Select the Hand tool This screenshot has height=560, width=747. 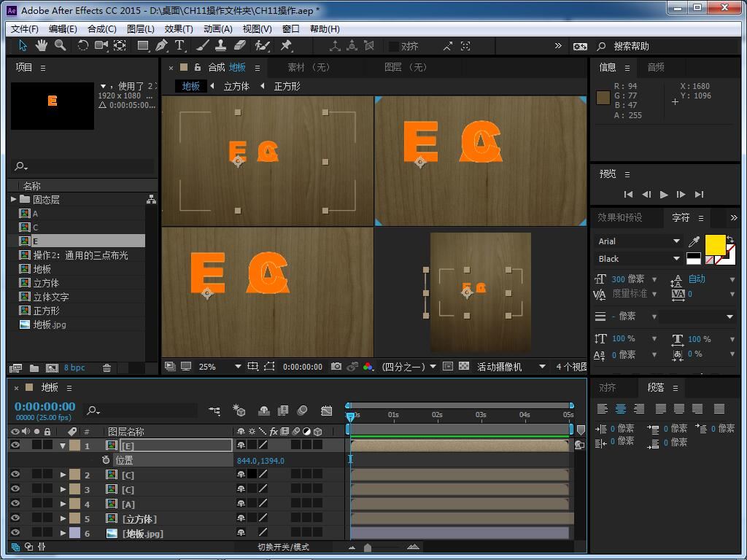tap(42, 45)
